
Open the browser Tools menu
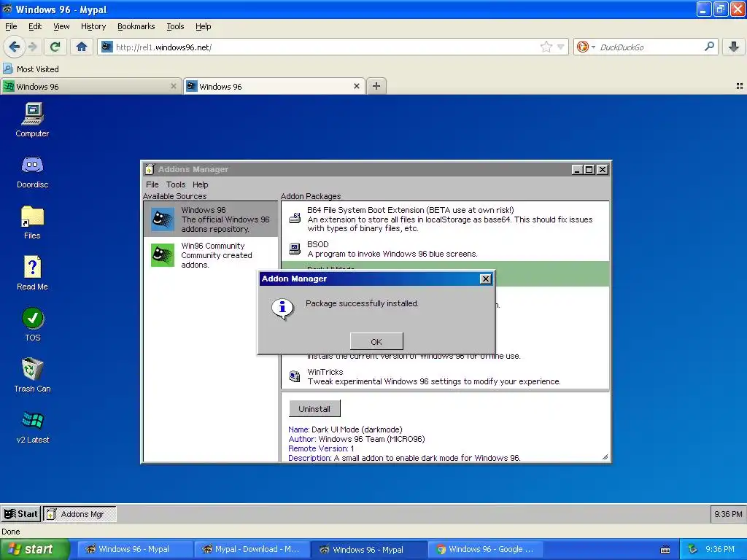pos(175,26)
